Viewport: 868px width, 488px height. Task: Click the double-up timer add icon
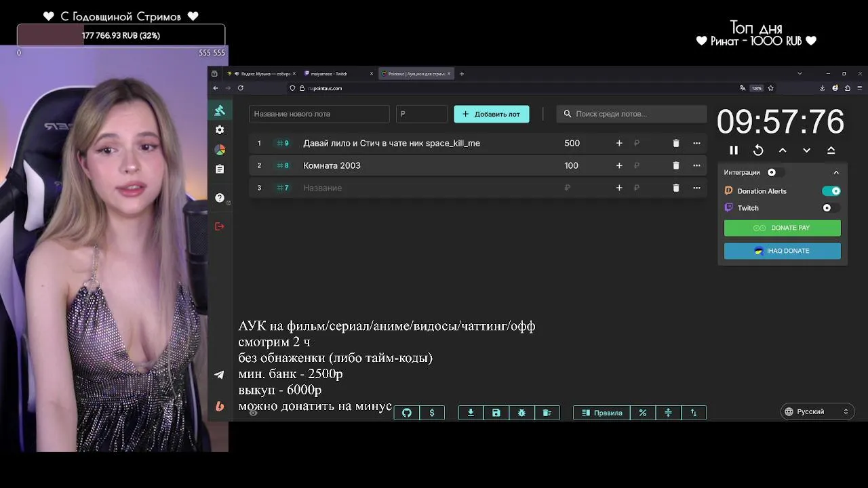[831, 150]
